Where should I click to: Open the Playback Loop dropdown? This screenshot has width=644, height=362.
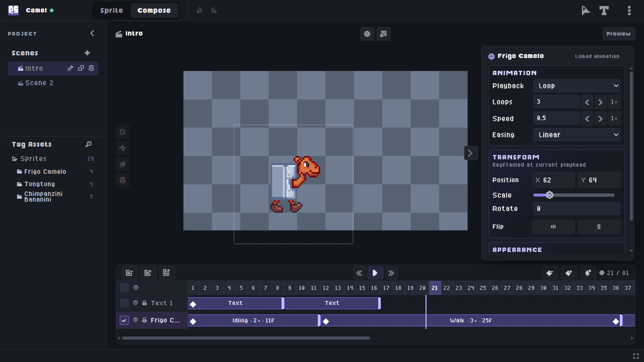(577, 86)
